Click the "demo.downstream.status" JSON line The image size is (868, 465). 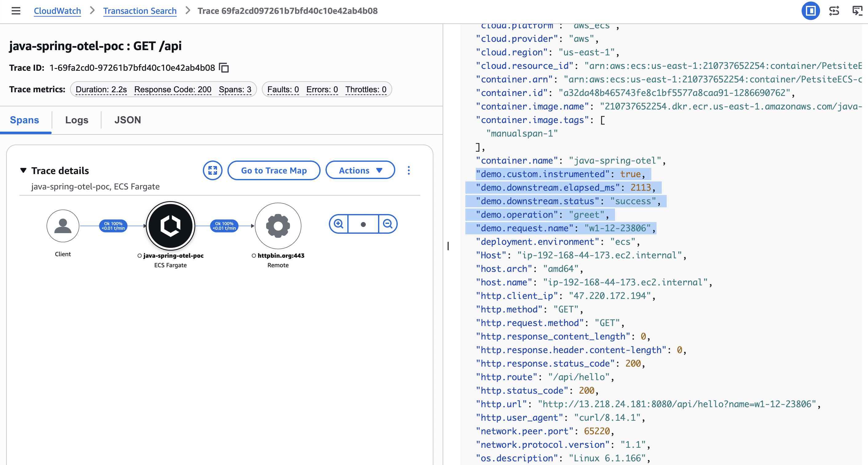pos(568,201)
